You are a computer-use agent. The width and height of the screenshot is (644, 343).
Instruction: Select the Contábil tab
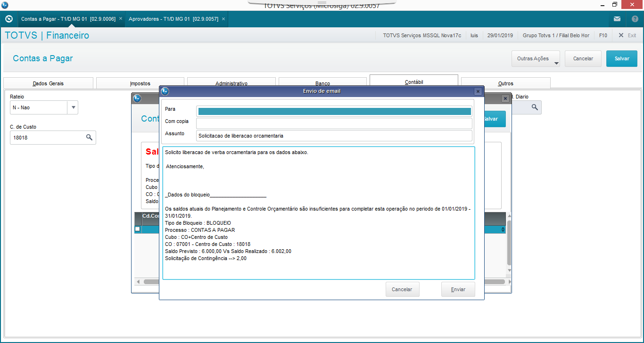414,82
